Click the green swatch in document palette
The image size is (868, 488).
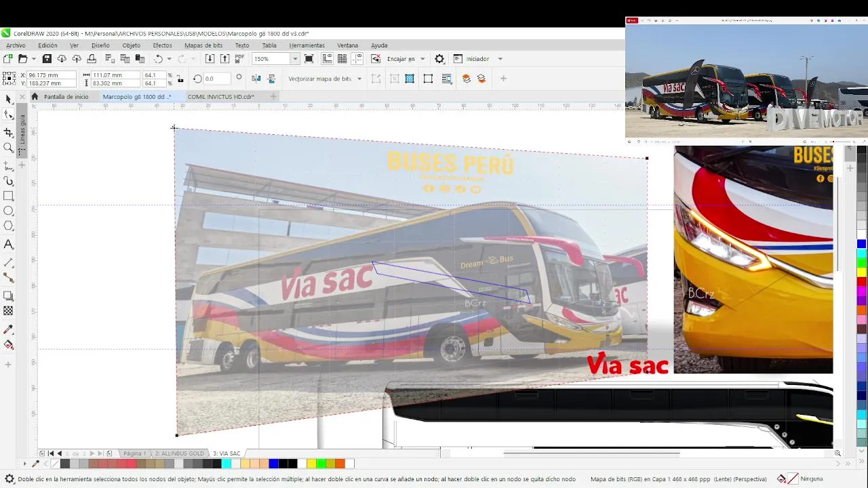(320, 464)
